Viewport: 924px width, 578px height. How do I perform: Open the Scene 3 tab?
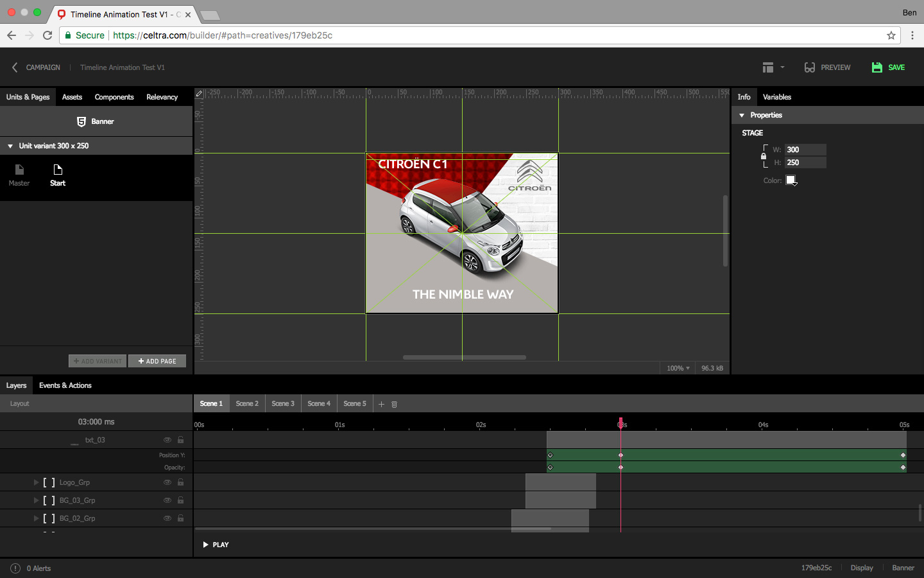point(282,404)
